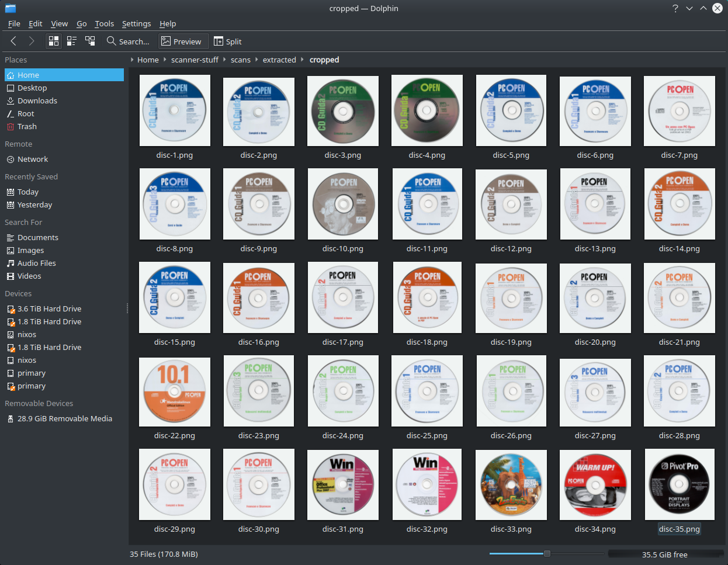The width and height of the screenshot is (728, 565).
Task: Search for Documents
Action: click(64, 237)
